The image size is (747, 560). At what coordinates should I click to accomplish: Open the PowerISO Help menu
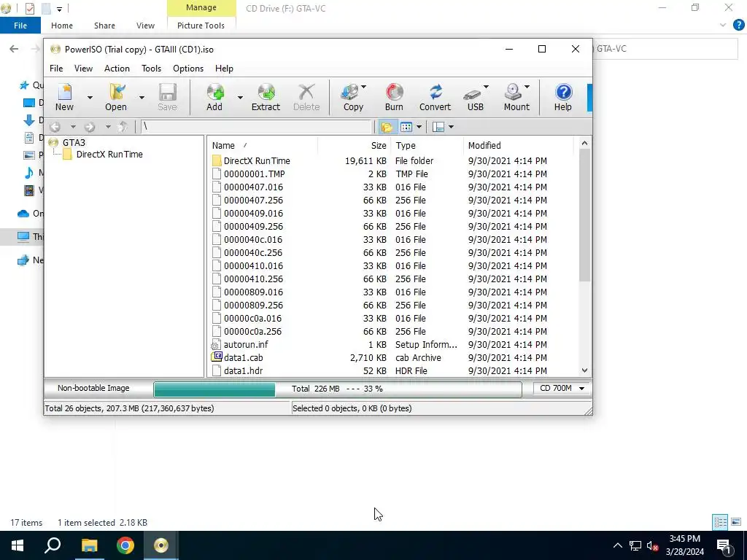point(224,69)
